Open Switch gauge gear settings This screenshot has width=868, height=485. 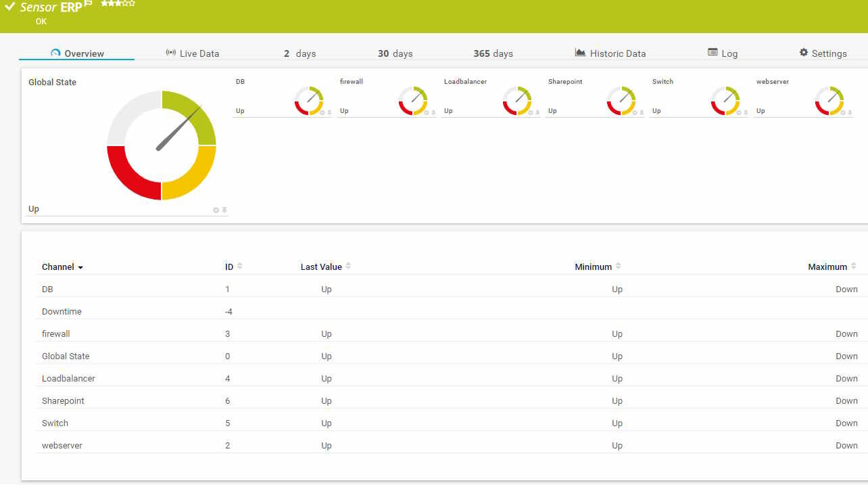(x=739, y=113)
